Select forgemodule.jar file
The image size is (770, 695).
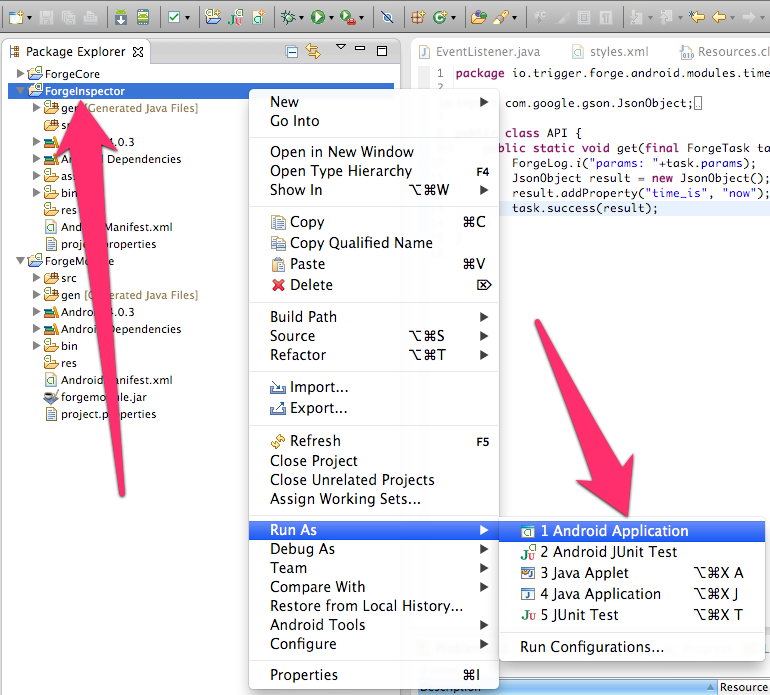(103, 397)
